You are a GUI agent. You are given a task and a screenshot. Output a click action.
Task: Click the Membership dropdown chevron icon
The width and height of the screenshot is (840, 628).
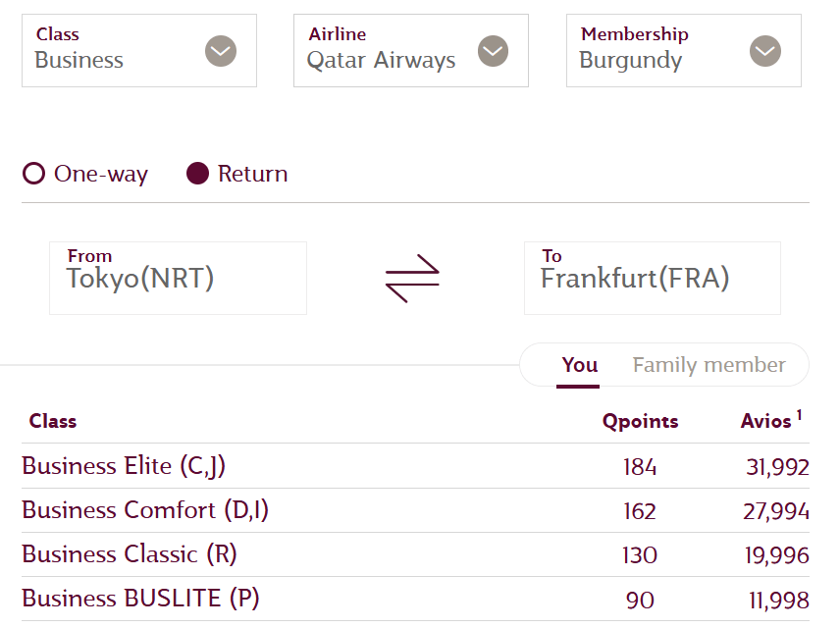coord(764,50)
